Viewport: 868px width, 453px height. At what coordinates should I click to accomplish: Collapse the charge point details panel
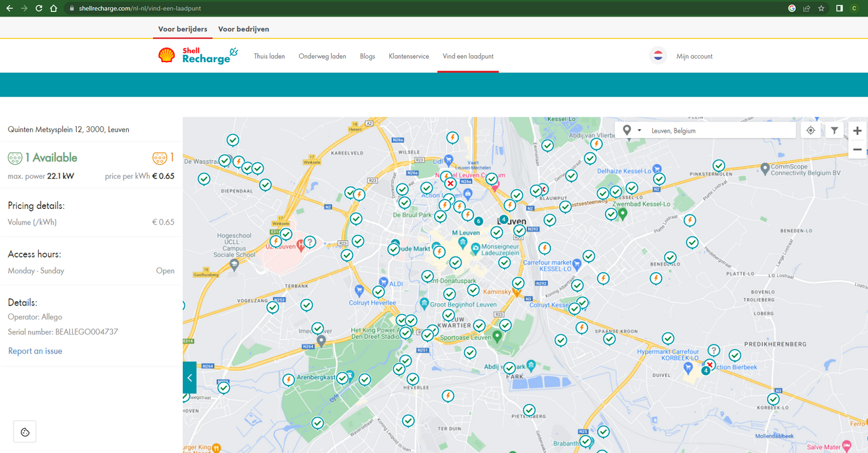tap(190, 378)
